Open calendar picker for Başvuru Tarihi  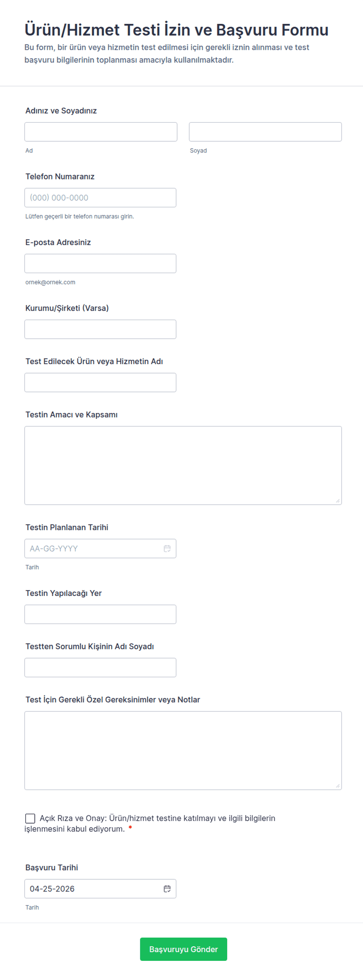(167, 889)
